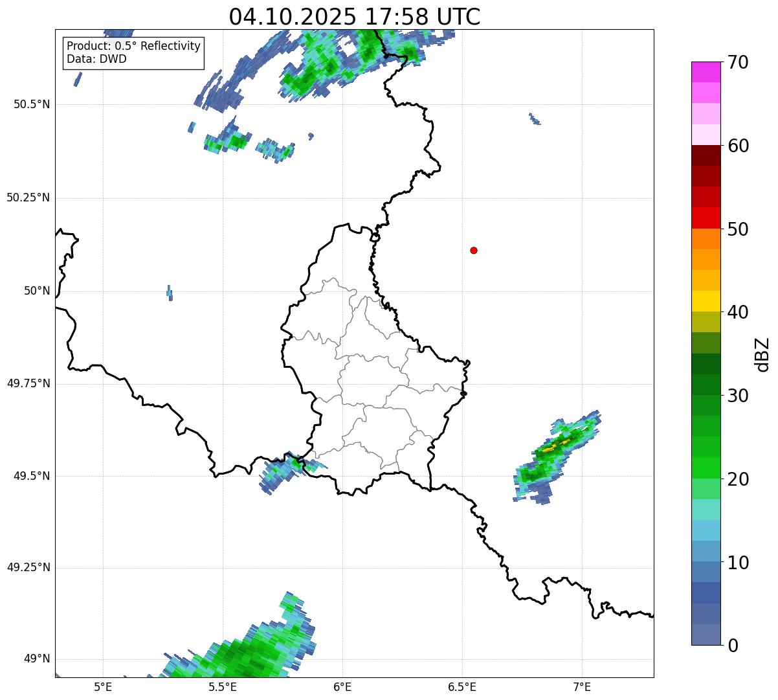778x700 pixels.
Task: Click the red station marker dot
Action: tap(474, 250)
